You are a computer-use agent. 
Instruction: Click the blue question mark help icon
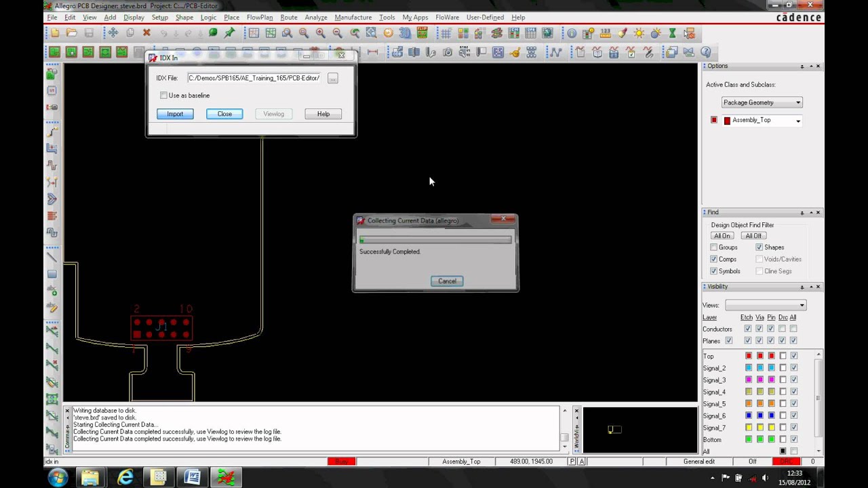pyautogui.click(x=706, y=52)
